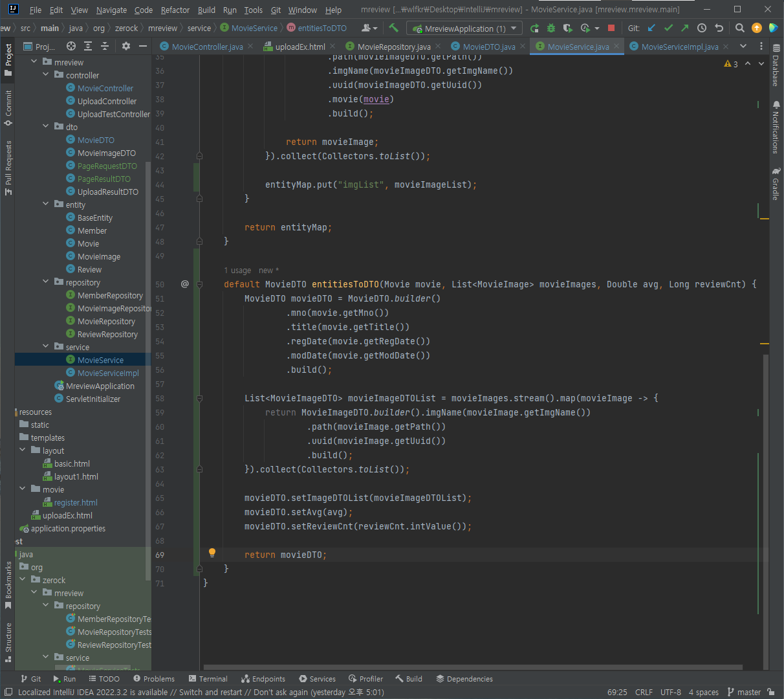Open the Terminal tool window
The height and width of the screenshot is (699, 784).
pyautogui.click(x=208, y=679)
